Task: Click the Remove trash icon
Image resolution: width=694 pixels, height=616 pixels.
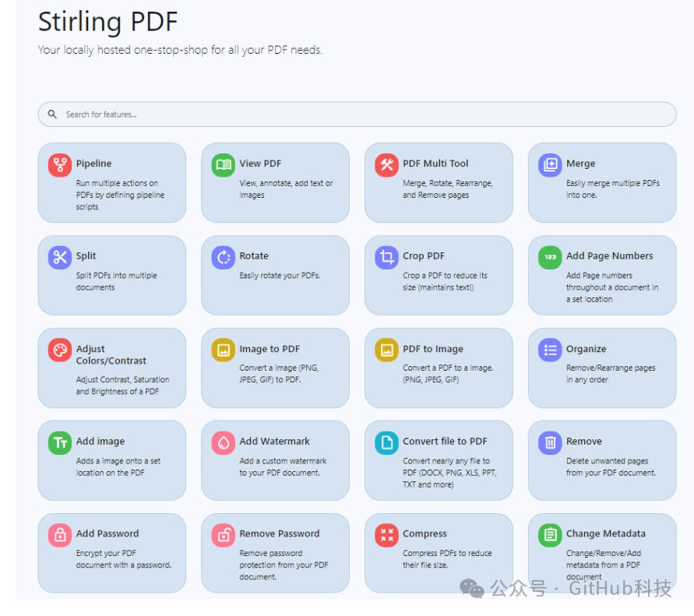Action: click(x=550, y=442)
